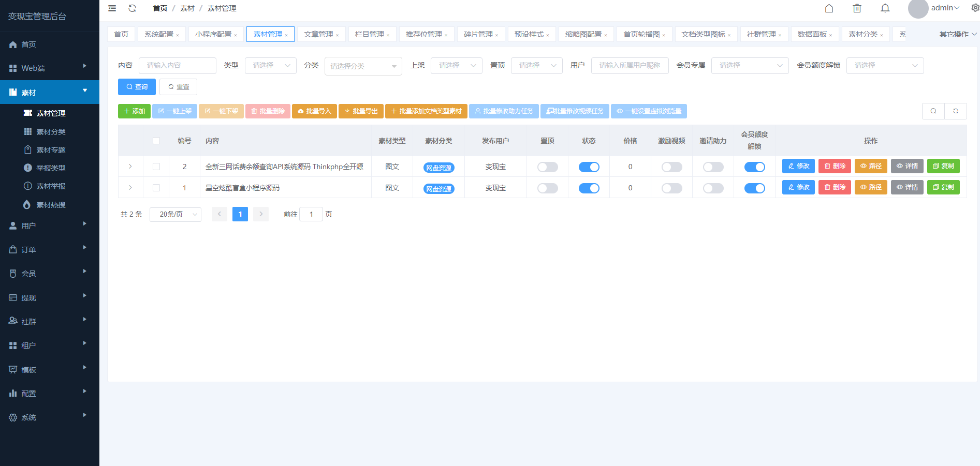Image resolution: width=980 pixels, height=466 pixels.
Task: Click the sidebar collapse hamburger icon
Action: (112, 8)
